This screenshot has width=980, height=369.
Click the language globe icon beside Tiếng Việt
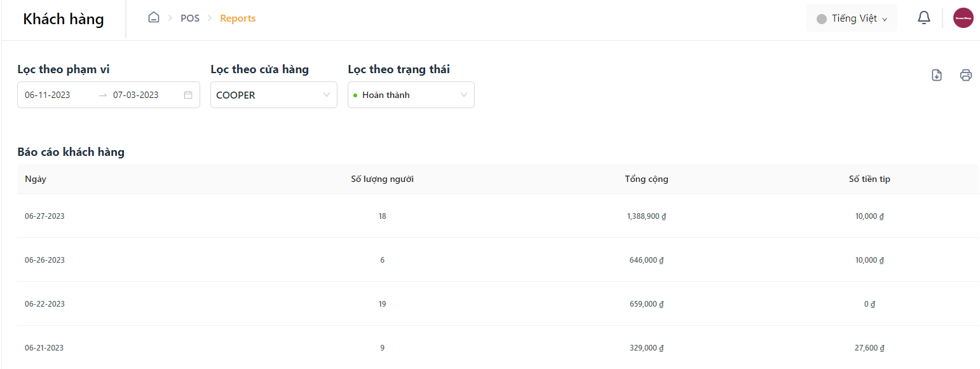[821, 18]
